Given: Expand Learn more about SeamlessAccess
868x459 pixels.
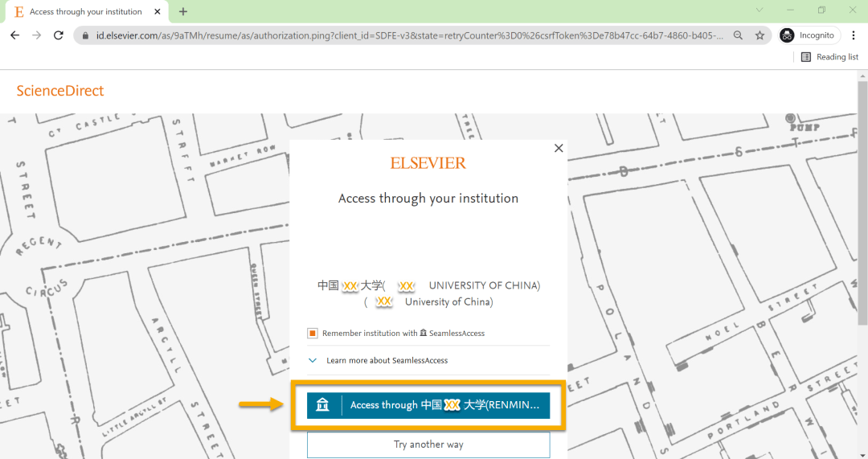Looking at the screenshot, I should (313, 360).
